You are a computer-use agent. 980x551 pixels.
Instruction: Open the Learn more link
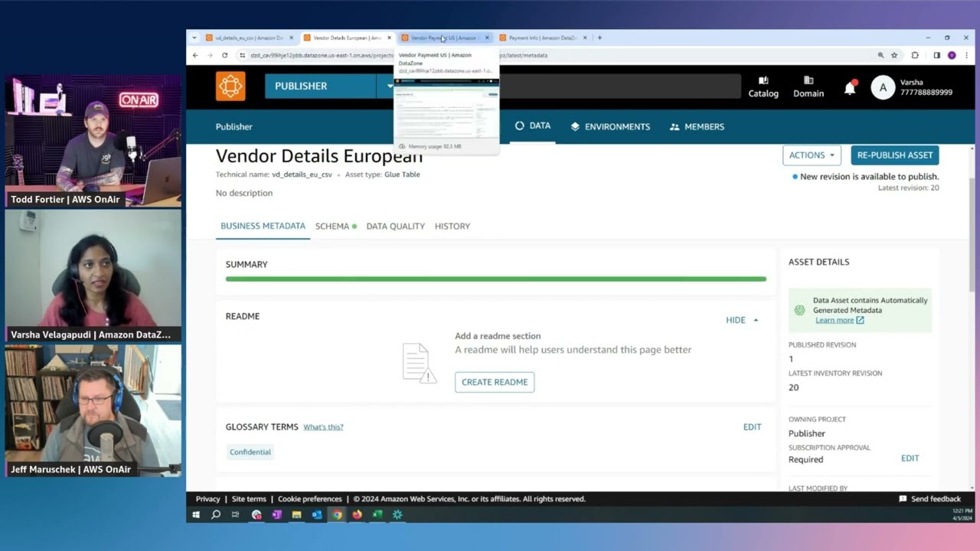coord(839,321)
